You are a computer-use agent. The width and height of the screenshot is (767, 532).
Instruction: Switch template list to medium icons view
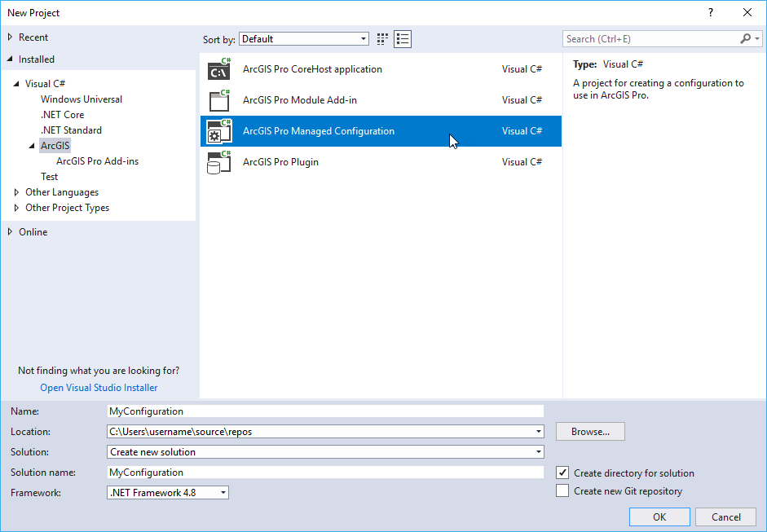(x=381, y=38)
